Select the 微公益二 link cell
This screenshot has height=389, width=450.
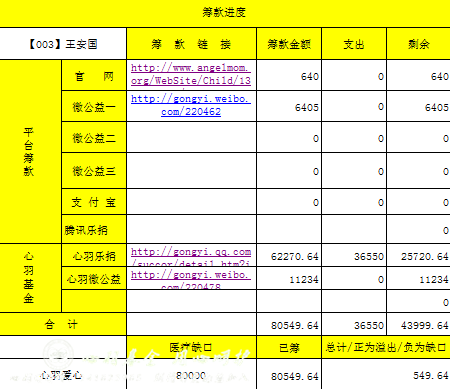click(x=191, y=137)
